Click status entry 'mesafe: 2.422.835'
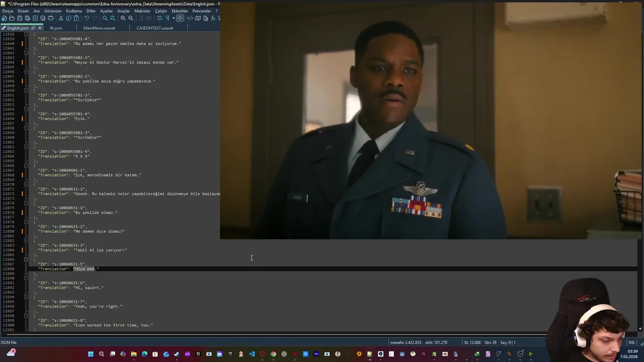This screenshot has height=362, width=644. (x=406, y=342)
